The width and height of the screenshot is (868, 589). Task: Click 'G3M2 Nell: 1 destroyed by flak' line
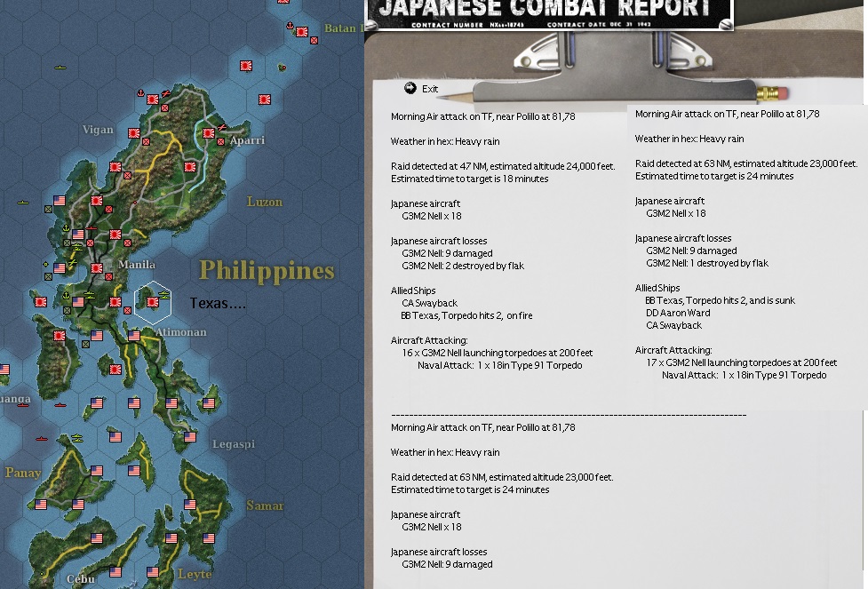(707, 263)
